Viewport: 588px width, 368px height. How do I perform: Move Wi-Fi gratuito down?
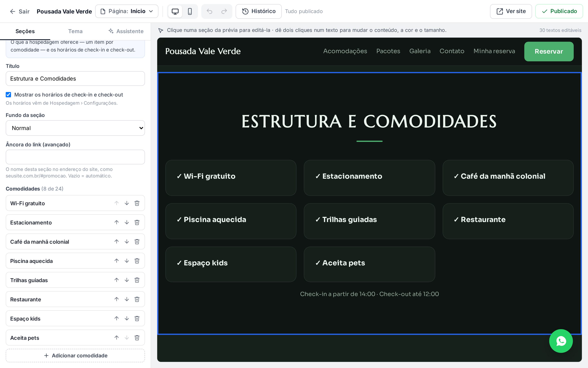127,203
